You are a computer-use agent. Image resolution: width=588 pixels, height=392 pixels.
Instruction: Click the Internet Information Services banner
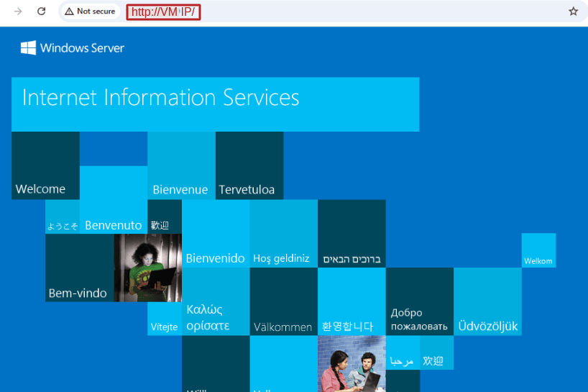(215, 104)
